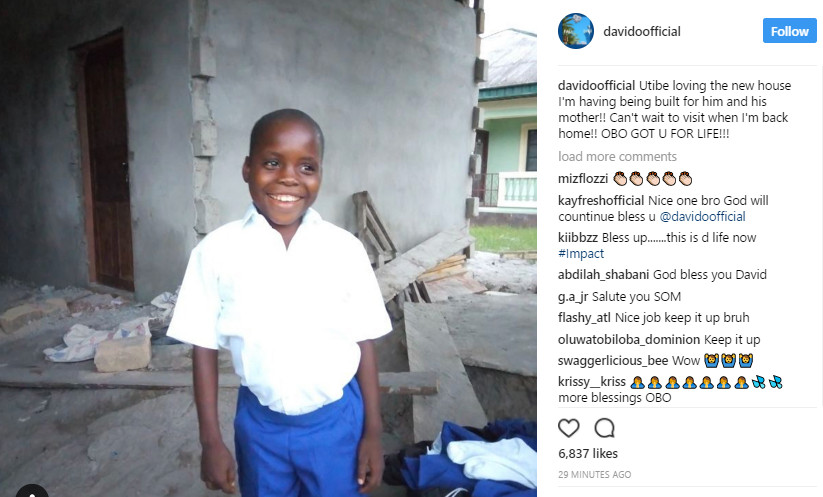The height and width of the screenshot is (497, 823).
Task: Open g.a_jr commenter profile
Action: 573,297
